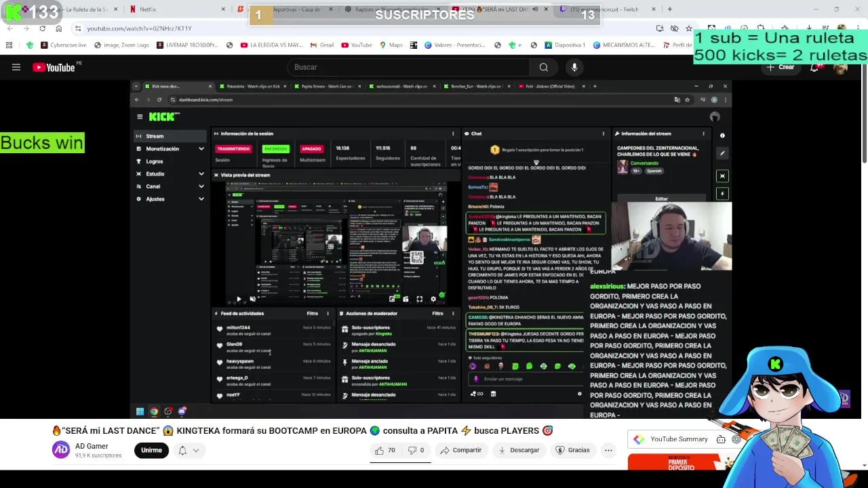The height and width of the screenshot is (488, 868).
Task: Open the YouTube notifications bell
Action: (814, 67)
